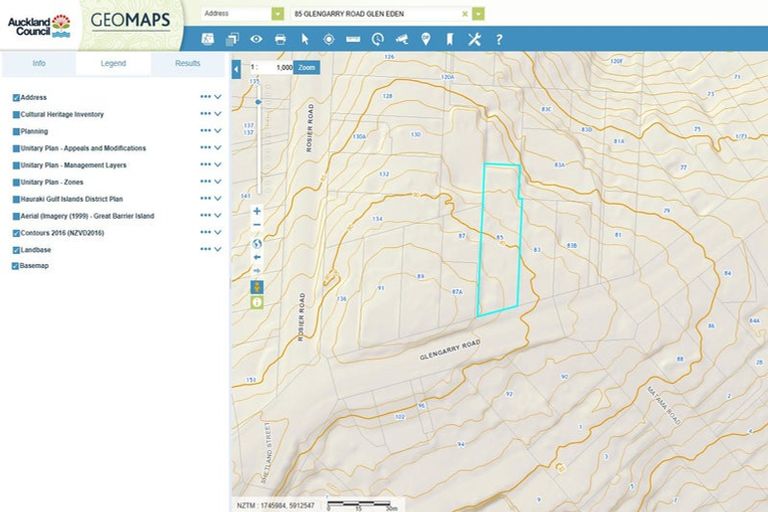
Task: Uncheck the Address layer checkbox
Action: (x=16, y=98)
